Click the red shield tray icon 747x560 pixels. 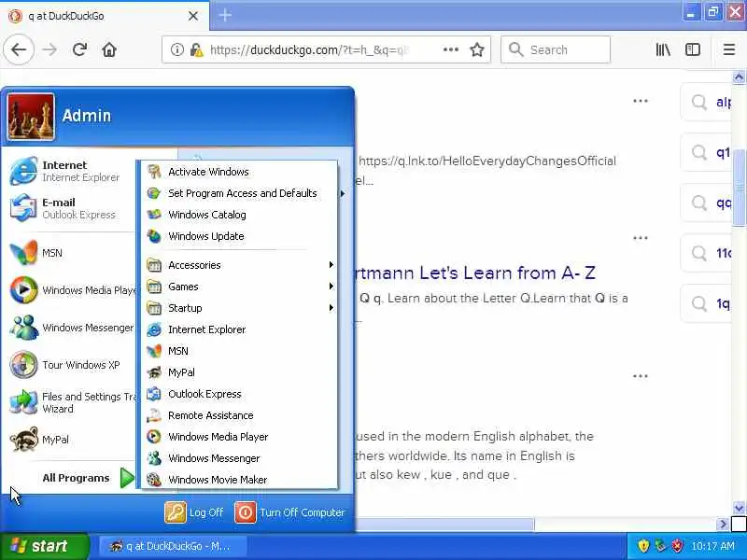(677, 546)
